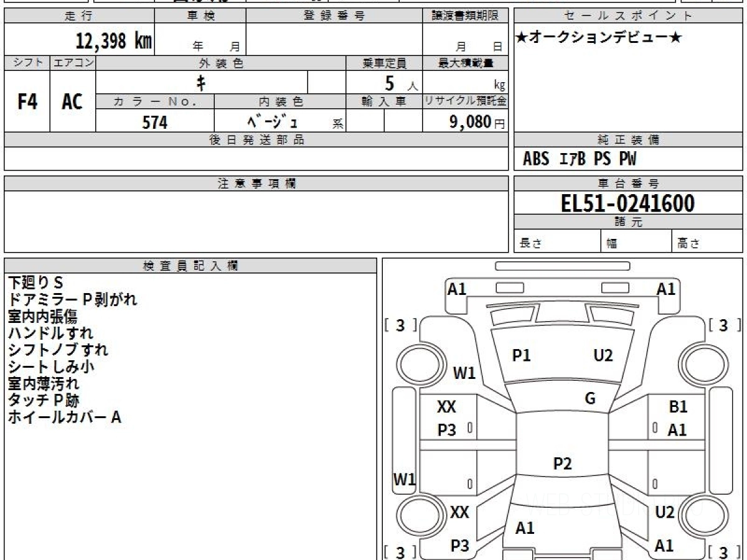
Task: Select the リサイクル預託金 header cell
Action: tap(465, 101)
